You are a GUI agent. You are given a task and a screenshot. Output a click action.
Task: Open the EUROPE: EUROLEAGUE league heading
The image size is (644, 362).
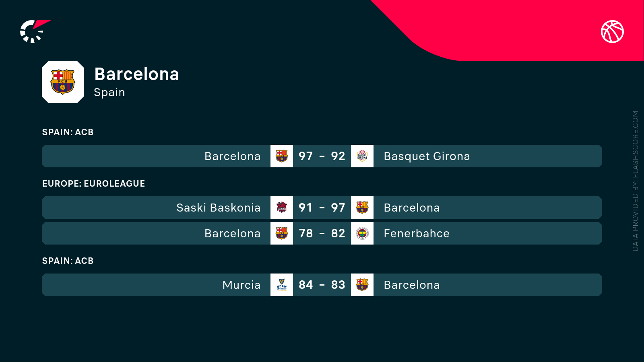pos(93,184)
